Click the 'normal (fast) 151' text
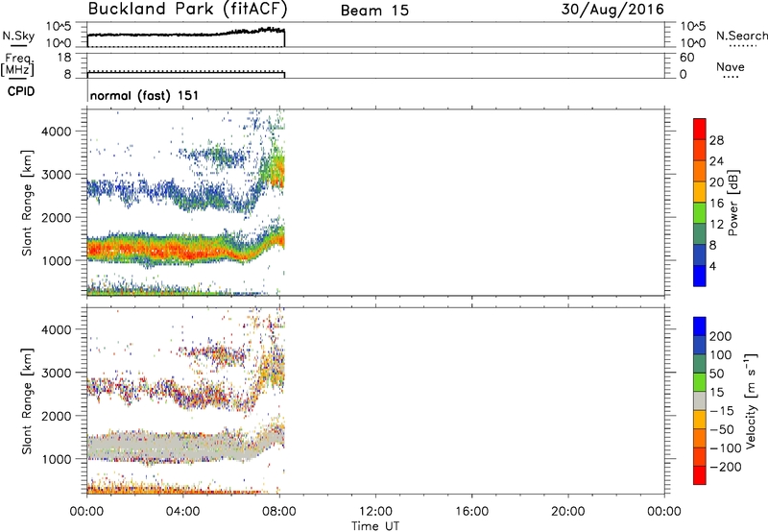The height and width of the screenshot is (532, 768). click(145, 95)
